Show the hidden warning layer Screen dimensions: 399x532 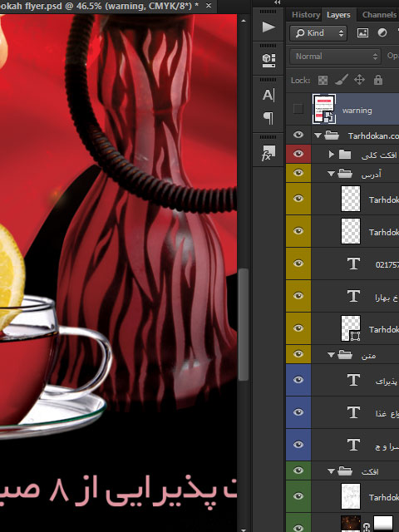tap(298, 109)
